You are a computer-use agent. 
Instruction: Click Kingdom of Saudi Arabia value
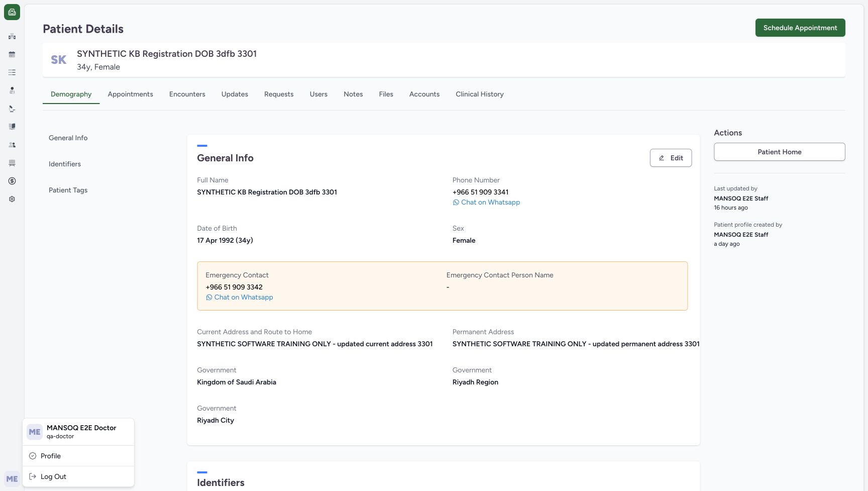coord(237,382)
